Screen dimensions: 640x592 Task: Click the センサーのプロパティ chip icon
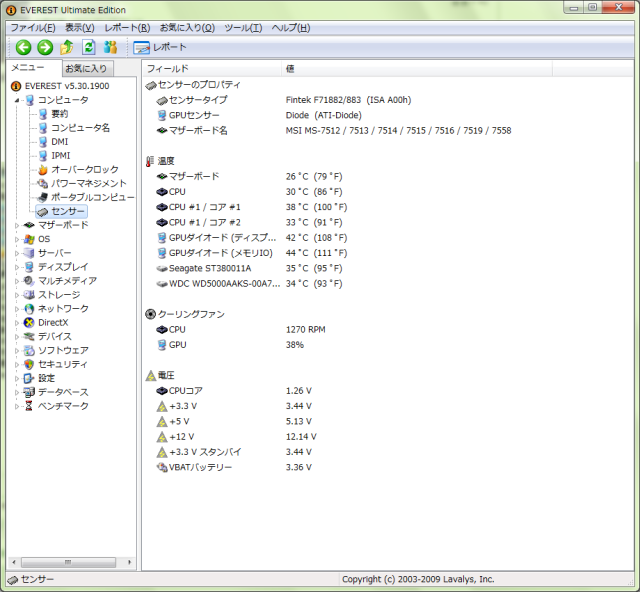coord(151,85)
